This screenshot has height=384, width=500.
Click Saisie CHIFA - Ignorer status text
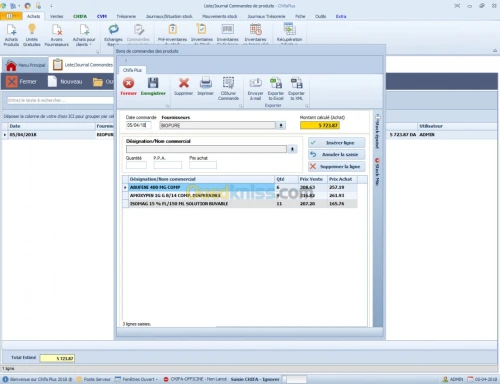pyautogui.click(x=255, y=379)
